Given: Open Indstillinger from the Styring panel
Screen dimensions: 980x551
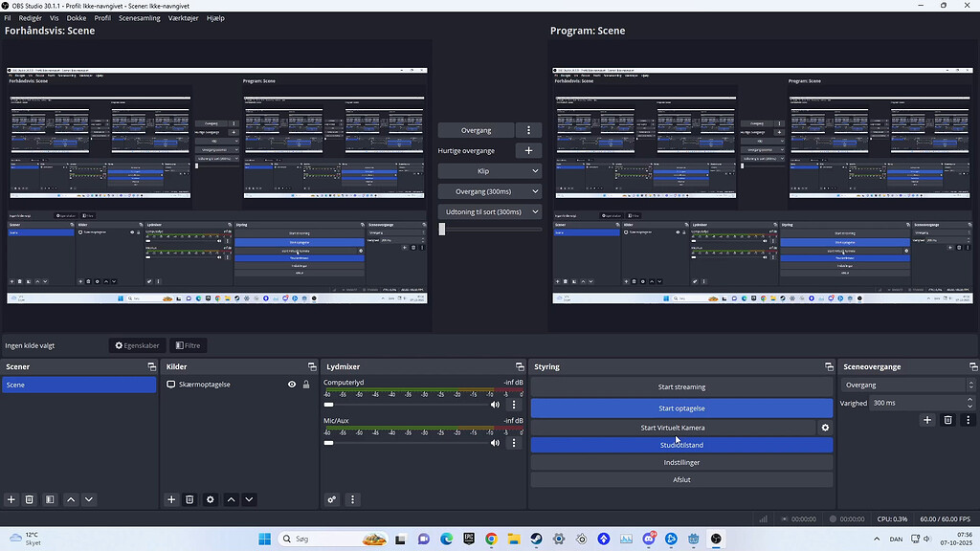Looking at the screenshot, I should tap(681, 462).
